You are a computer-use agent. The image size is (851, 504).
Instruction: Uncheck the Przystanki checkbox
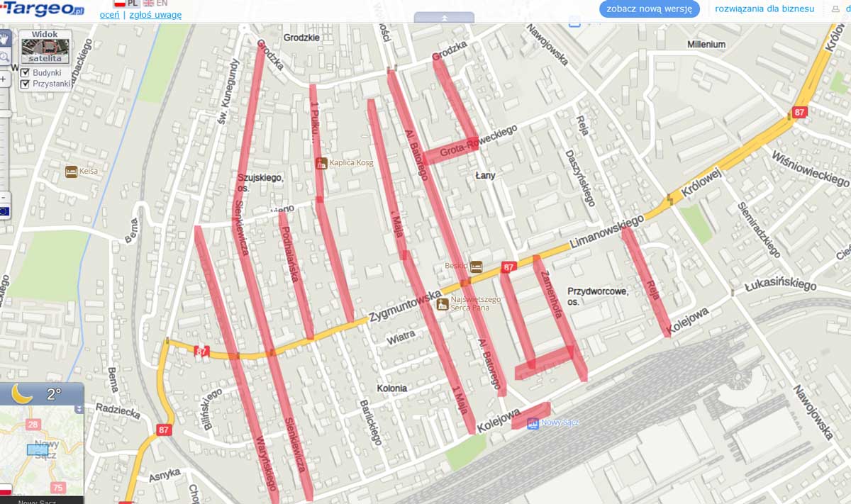pos(25,84)
